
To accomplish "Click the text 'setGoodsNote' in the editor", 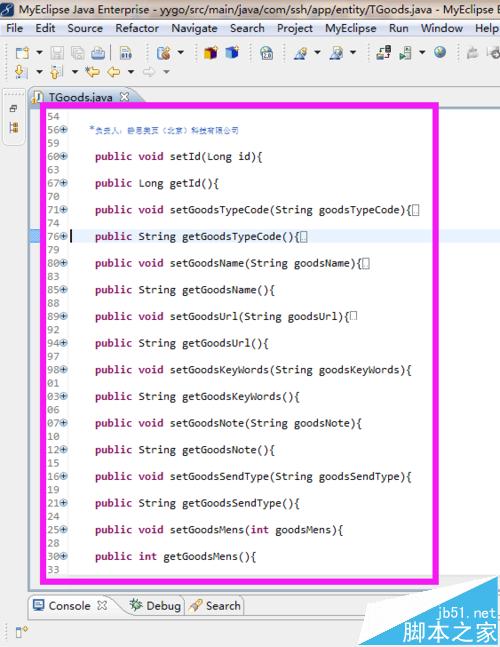I will click(x=207, y=423).
